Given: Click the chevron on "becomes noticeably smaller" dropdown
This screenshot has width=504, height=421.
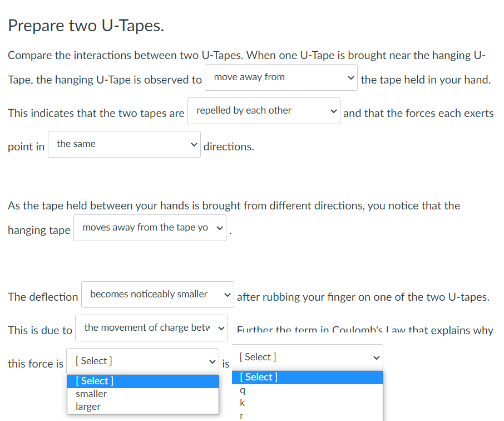Looking at the screenshot, I should pos(226,294).
